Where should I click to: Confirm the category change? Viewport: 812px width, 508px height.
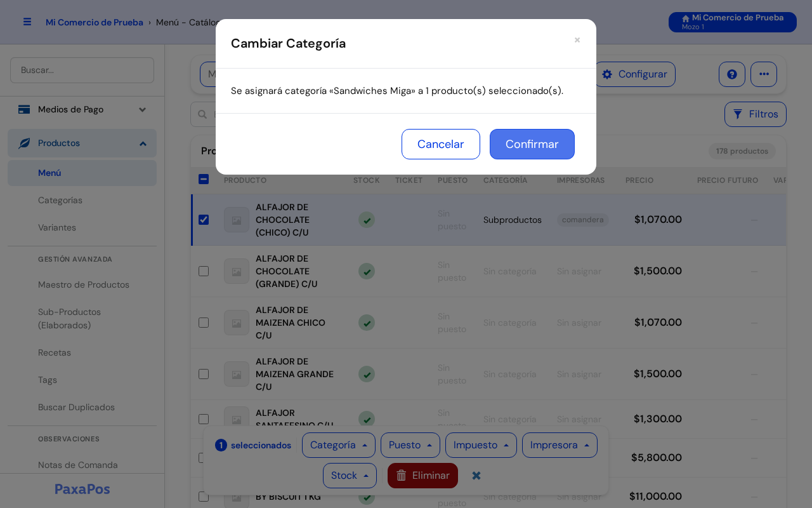[532, 144]
